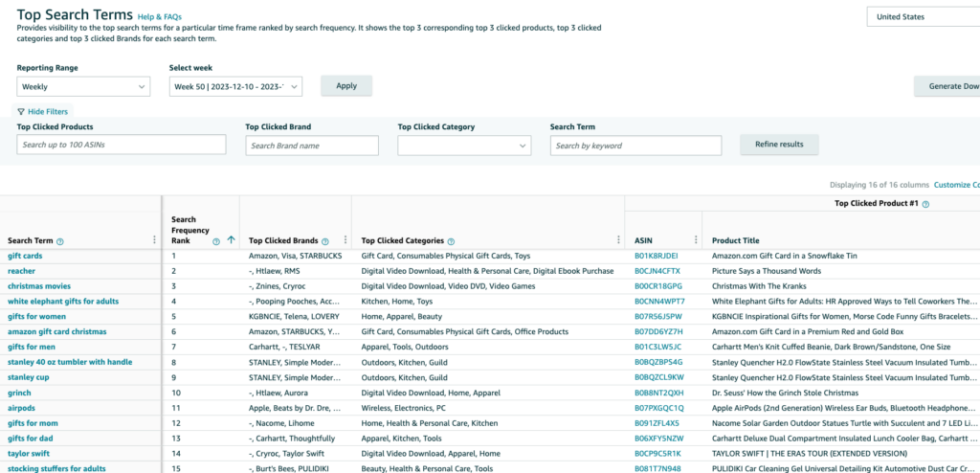Open the grinch search term
This screenshot has width=980, height=473.
coord(19,393)
